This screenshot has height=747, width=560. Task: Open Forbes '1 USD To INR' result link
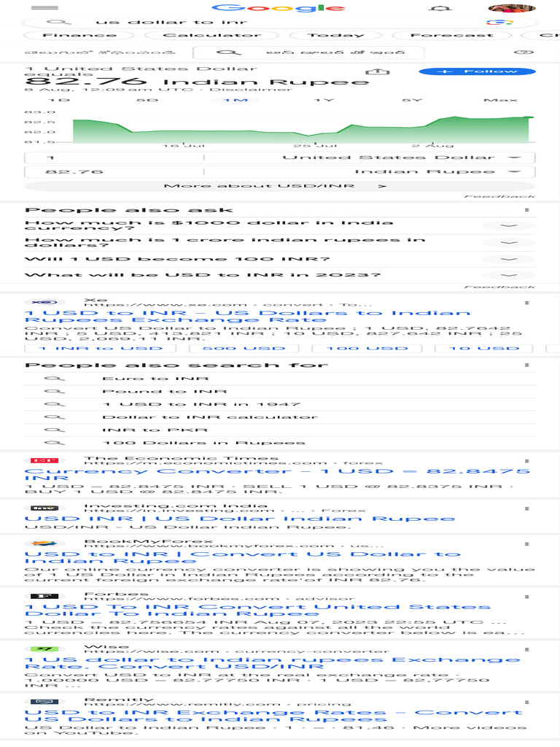[x=257, y=611]
